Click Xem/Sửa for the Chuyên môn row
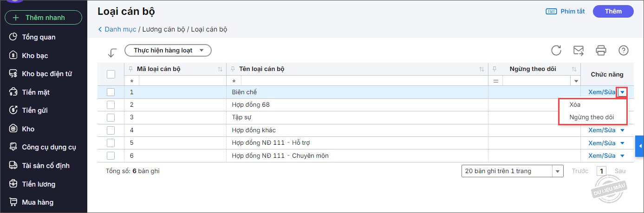The height and width of the screenshot is (213, 644). pyautogui.click(x=602, y=156)
